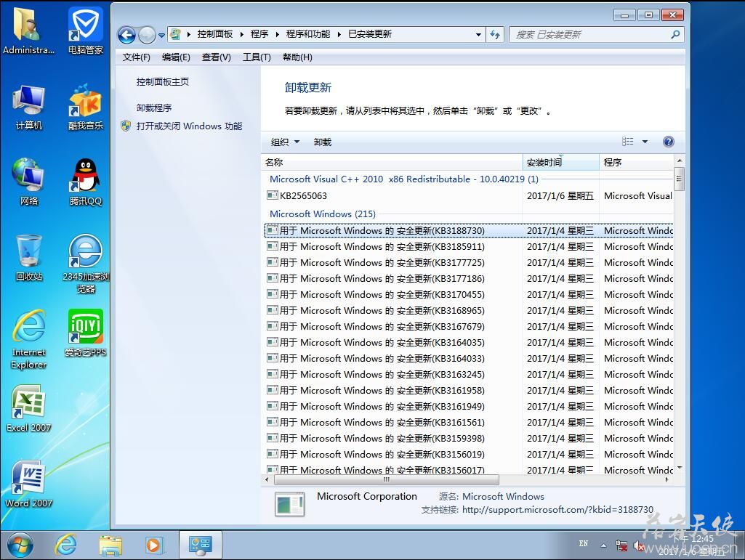Select the security update KB3161949 row

click(469, 407)
